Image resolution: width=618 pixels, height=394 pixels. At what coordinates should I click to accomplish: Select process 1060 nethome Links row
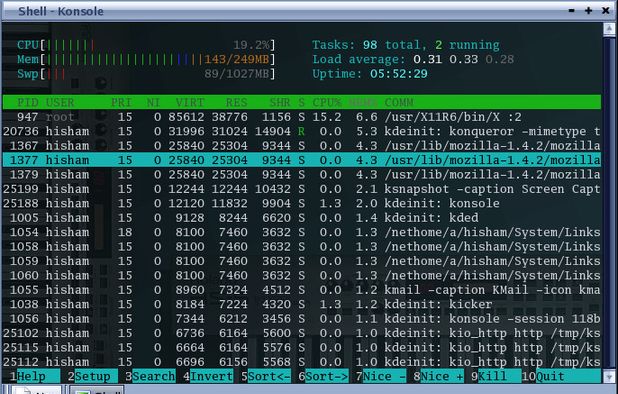click(x=302, y=275)
